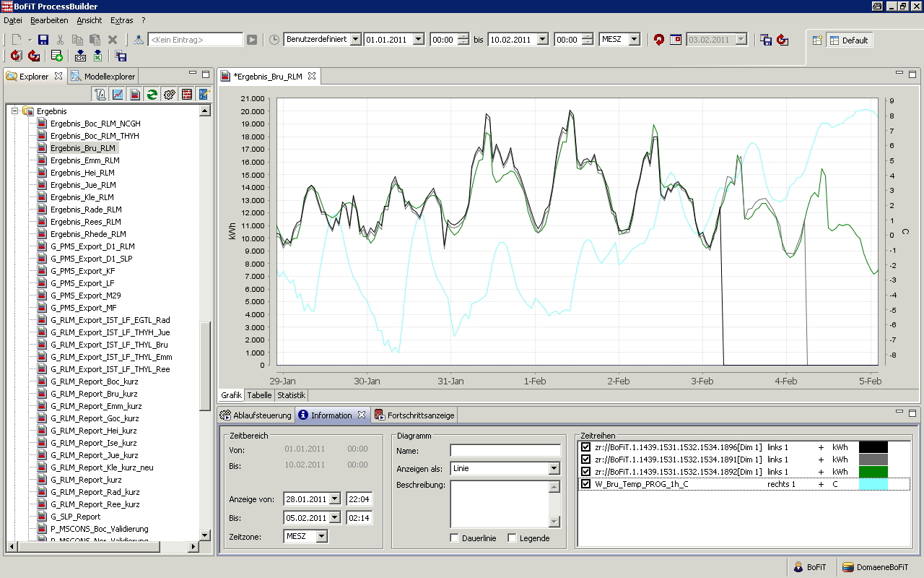Click the blue floppy disk Save icon
The height and width of the screenshot is (578, 924).
click(43, 40)
